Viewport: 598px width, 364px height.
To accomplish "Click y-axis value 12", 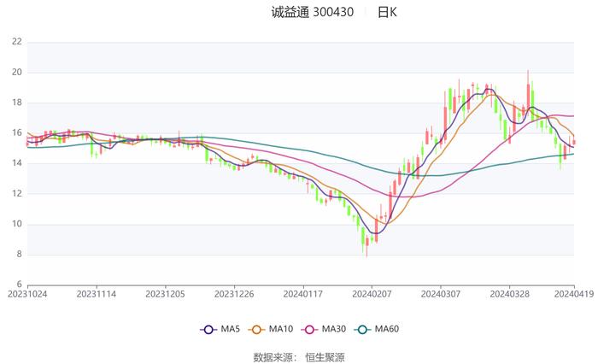I will pyautogui.click(x=17, y=193).
